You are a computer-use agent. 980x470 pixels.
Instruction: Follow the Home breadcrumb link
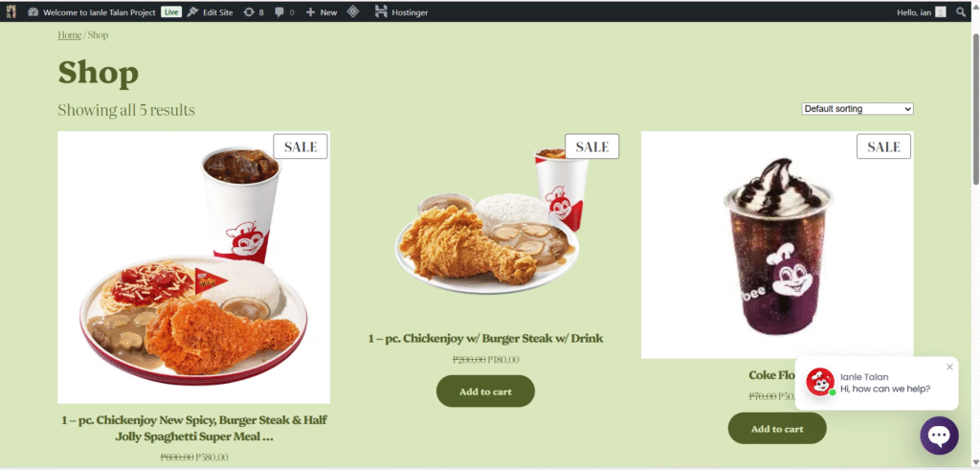[69, 35]
